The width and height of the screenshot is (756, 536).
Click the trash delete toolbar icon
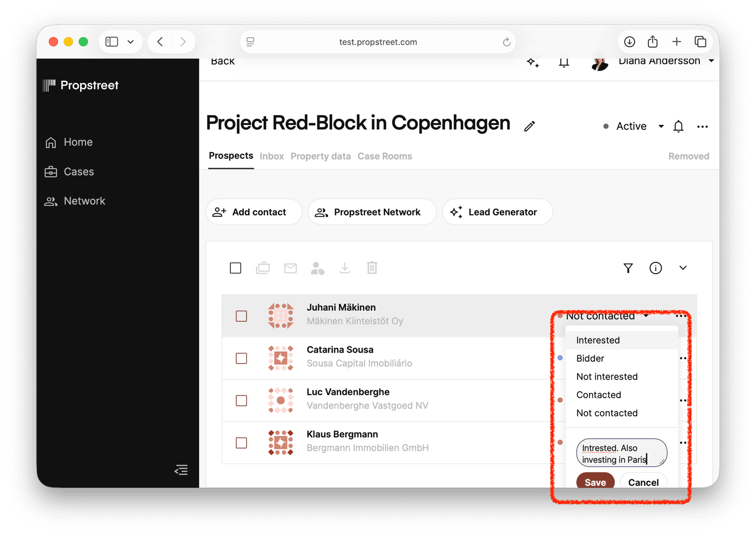[372, 268]
